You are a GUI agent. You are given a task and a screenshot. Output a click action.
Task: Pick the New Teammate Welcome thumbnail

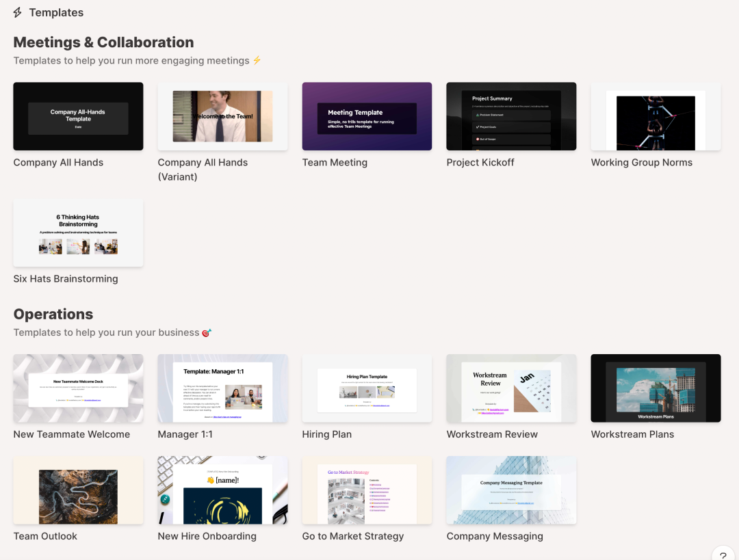[78, 388]
